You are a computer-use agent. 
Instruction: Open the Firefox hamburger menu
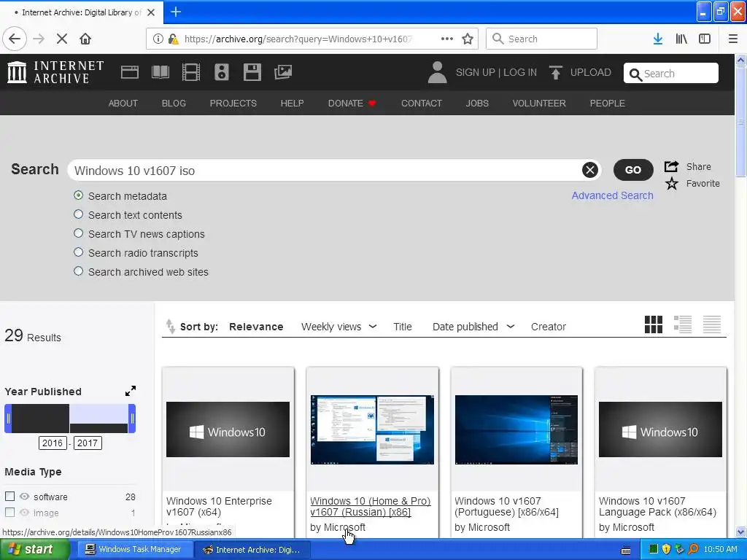(733, 39)
